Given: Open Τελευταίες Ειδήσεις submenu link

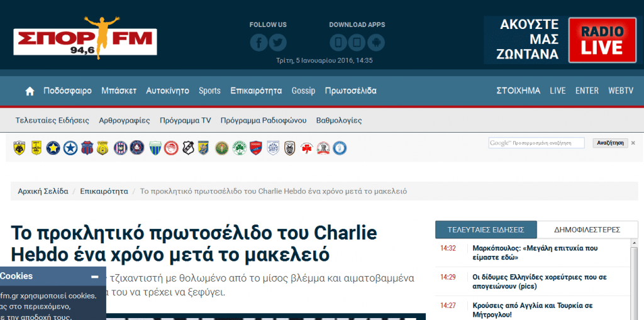Looking at the screenshot, I should coord(52,121).
